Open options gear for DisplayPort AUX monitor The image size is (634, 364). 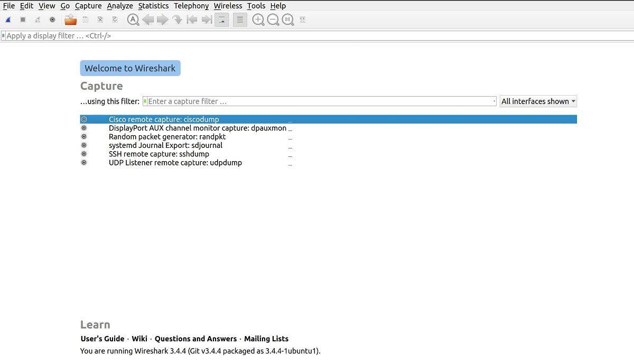coord(83,128)
